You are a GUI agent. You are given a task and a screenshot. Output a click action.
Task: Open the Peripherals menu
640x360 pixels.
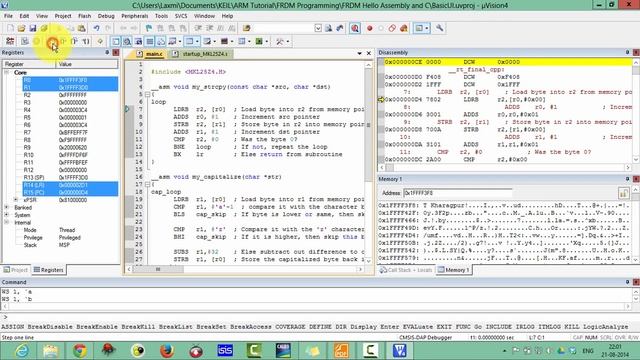click(x=134, y=16)
